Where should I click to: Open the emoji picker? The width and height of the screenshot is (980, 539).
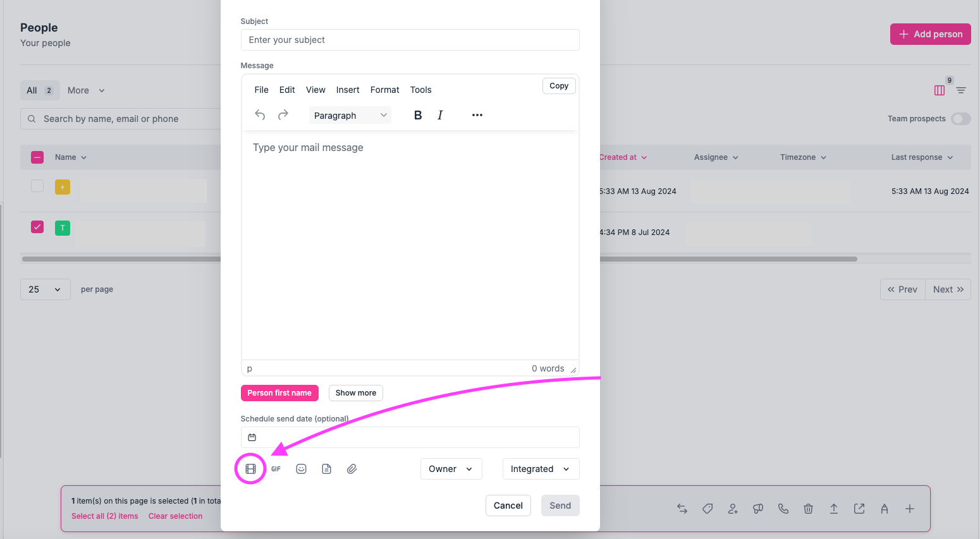click(x=301, y=469)
